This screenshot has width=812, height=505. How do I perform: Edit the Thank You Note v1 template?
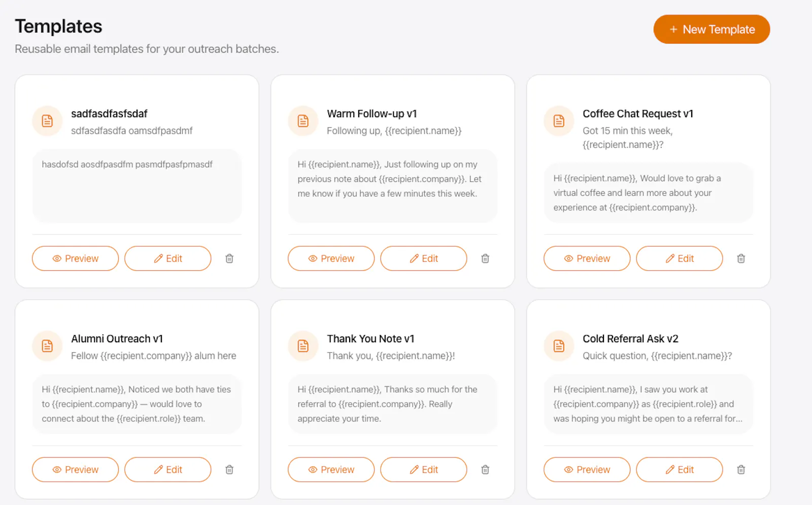click(423, 470)
